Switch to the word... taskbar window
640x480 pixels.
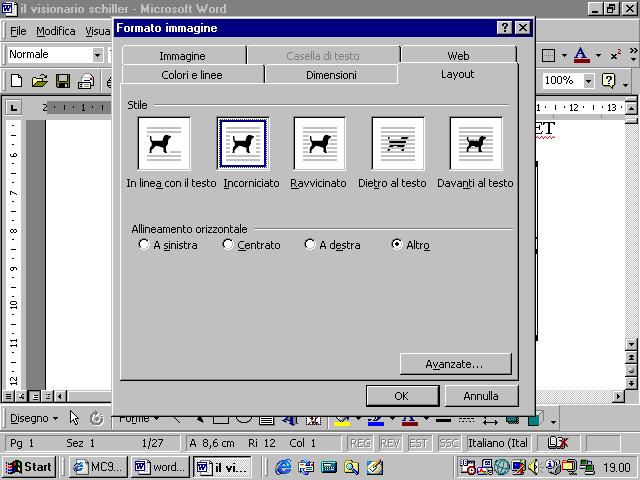160,467
